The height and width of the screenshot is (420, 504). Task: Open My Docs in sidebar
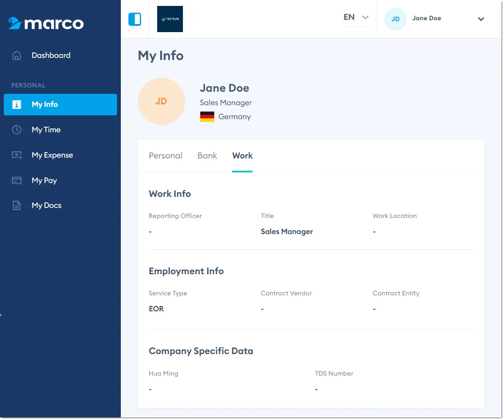[x=60, y=205]
